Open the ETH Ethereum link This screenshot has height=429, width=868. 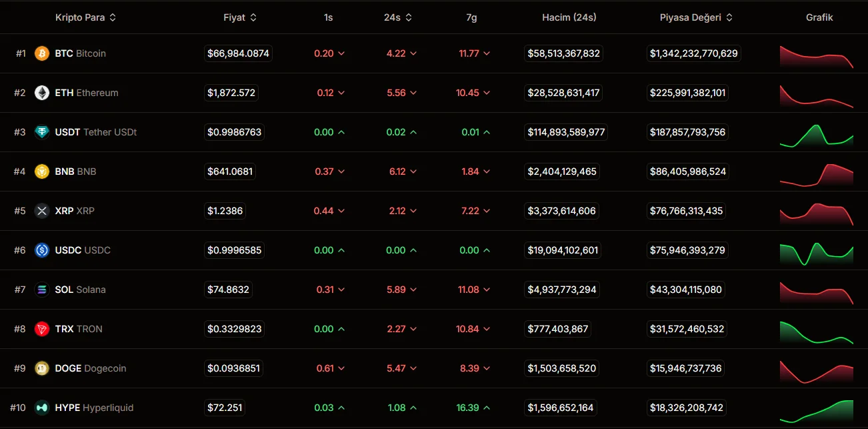point(87,93)
